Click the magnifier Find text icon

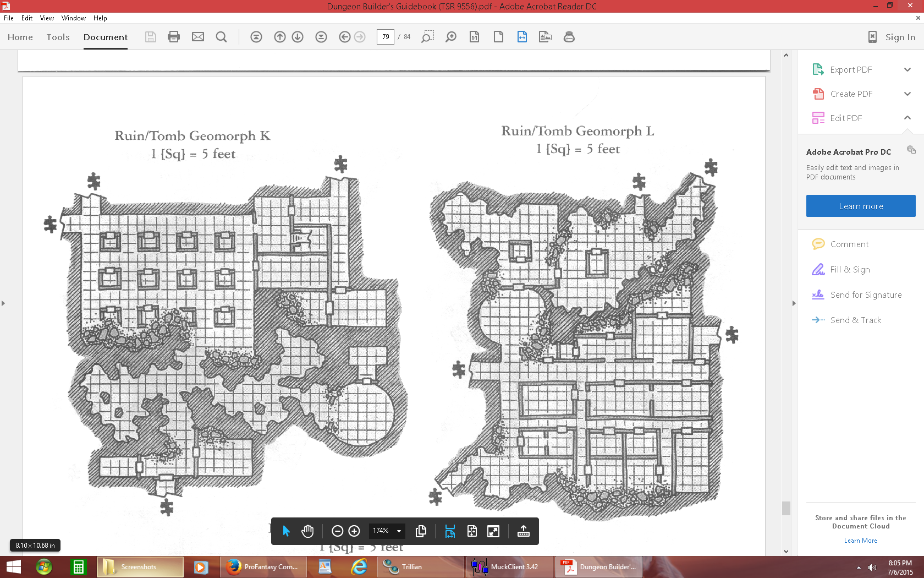[221, 37]
